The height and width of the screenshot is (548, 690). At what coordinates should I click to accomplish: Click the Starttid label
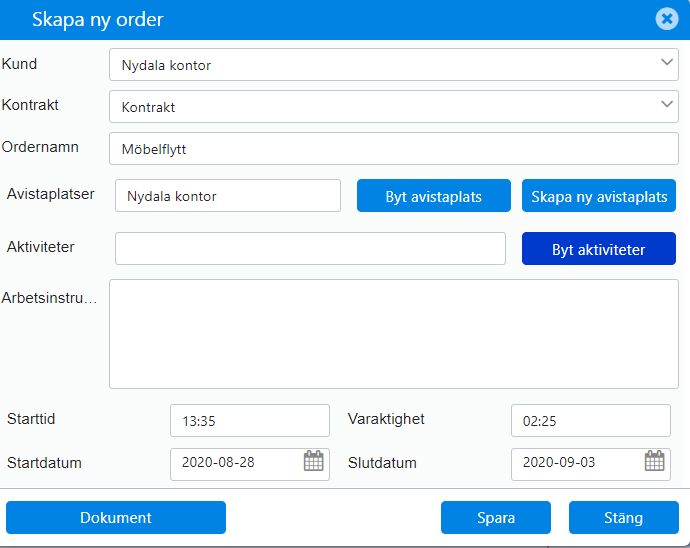click(31, 419)
